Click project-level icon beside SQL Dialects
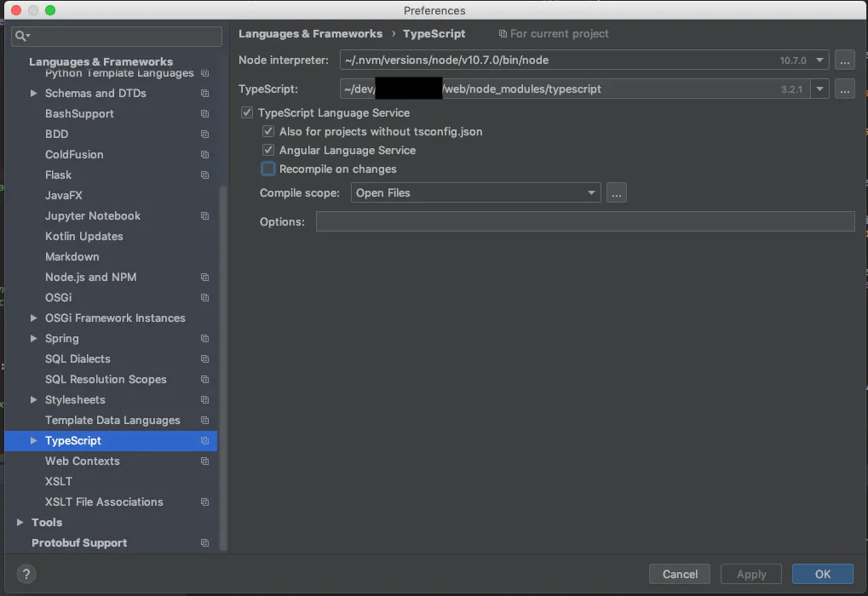Screen dimensions: 868x596 [204, 359]
